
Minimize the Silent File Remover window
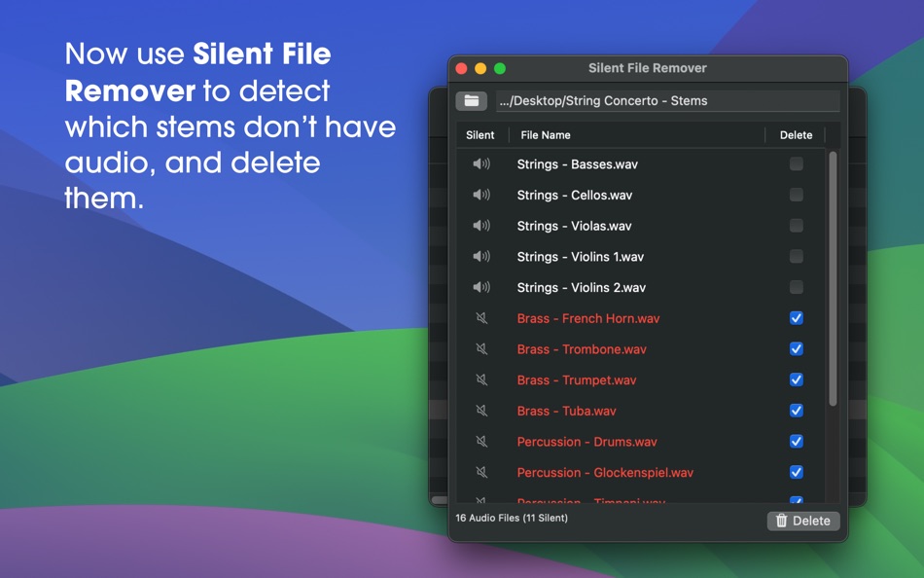(x=480, y=68)
